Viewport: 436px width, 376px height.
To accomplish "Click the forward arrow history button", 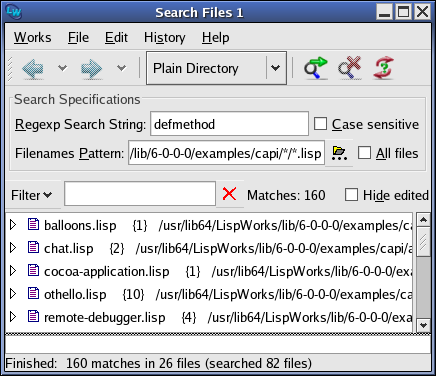I will pyautogui.click(x=91, y=69).
